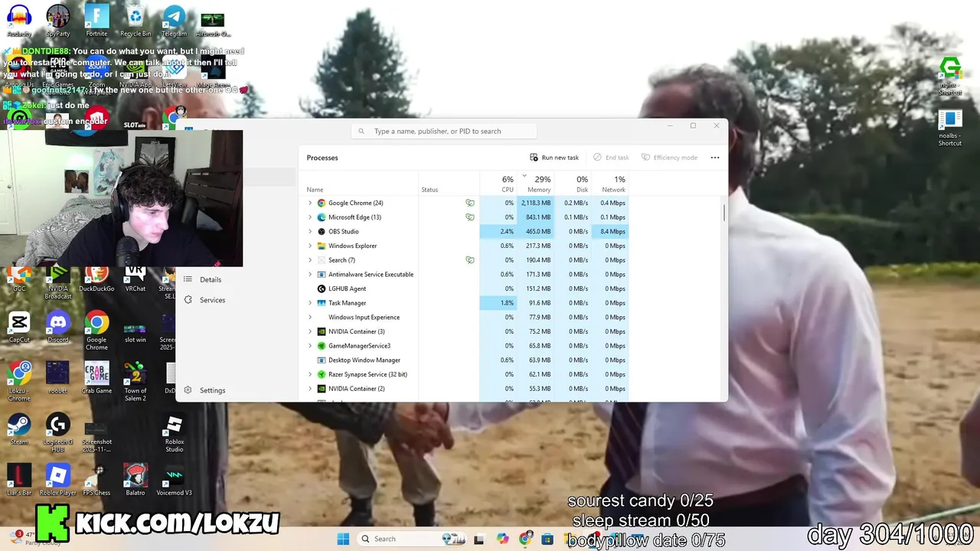Open Copilot from the taskbar
Screen dimensions: 980x551
(x=502, y=539)
